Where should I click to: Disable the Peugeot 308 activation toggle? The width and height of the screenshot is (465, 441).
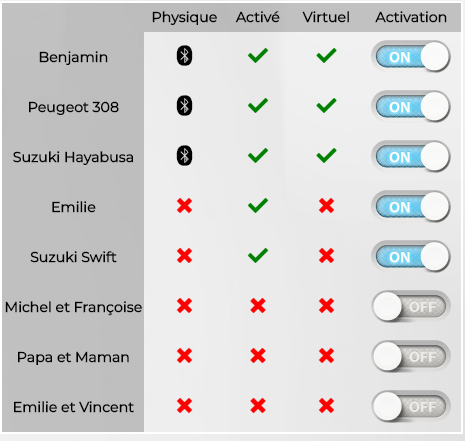coord(411,107)
